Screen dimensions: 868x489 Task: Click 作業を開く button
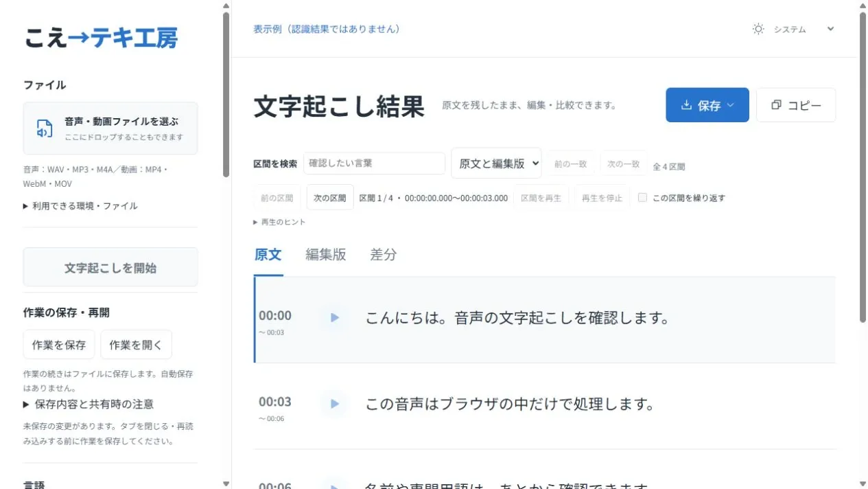pyautogui.click(x=136, y=345)
